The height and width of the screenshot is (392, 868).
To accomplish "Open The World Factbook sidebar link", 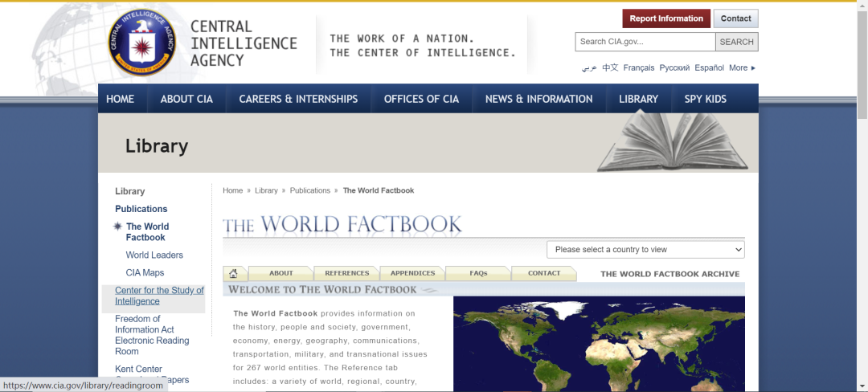I will point(147,231).
